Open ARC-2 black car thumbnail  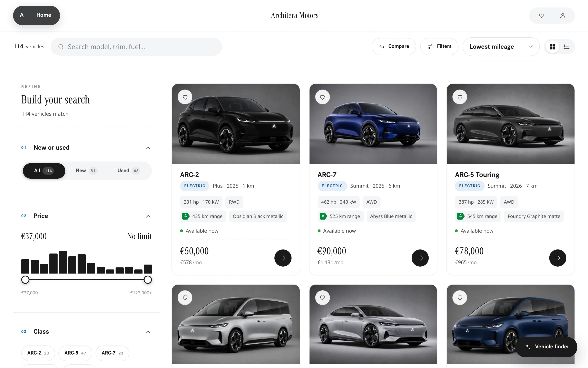236,124
